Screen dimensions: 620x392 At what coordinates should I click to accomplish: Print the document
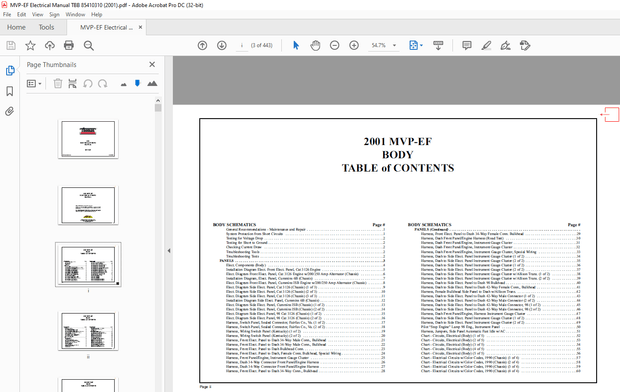[69, 45]
